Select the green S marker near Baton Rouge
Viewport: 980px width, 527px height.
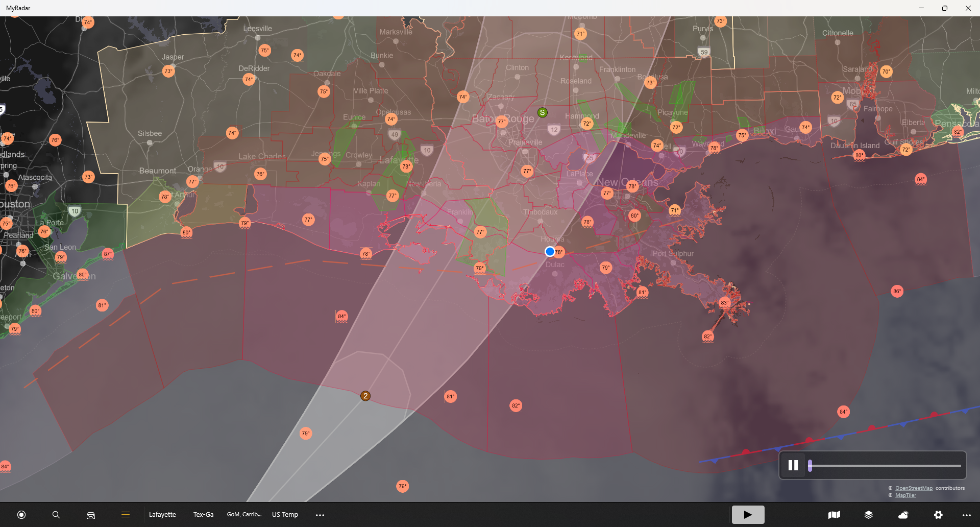click(x=543, y=112)
